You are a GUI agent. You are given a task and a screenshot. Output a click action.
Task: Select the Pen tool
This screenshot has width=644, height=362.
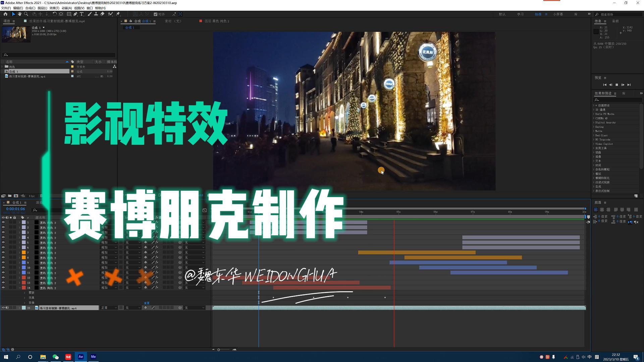pos(75,14)
